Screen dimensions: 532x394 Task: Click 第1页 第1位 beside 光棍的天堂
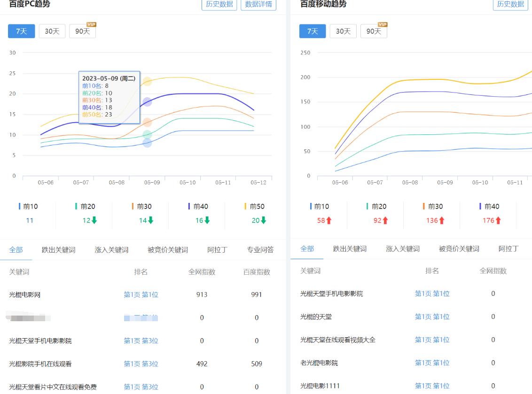click(431, 317)
